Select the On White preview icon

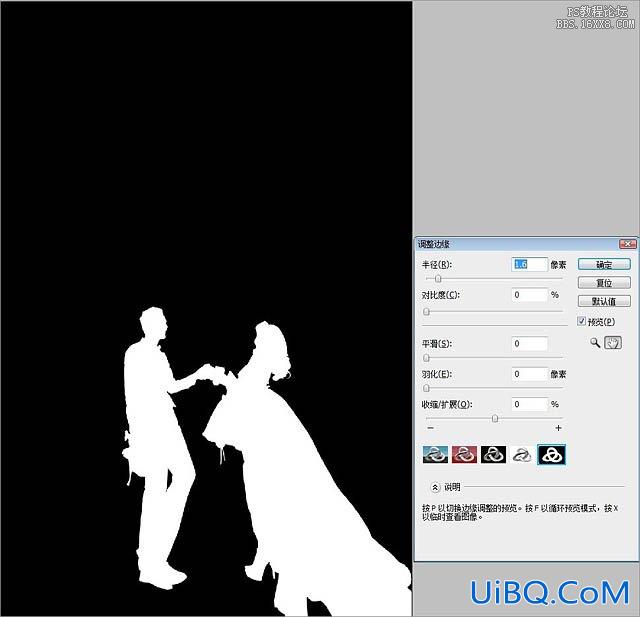coord(522,454)
